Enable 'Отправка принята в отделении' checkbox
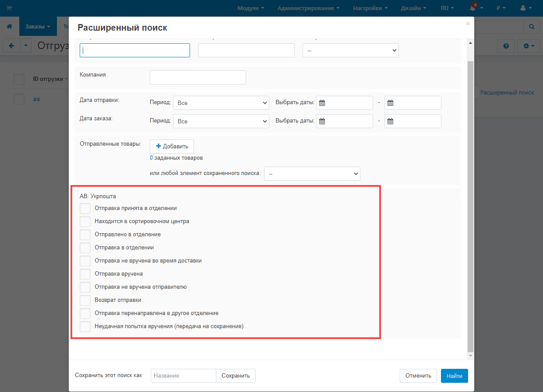This screenshot has height=392, width=543. click(x=85, y=208)
